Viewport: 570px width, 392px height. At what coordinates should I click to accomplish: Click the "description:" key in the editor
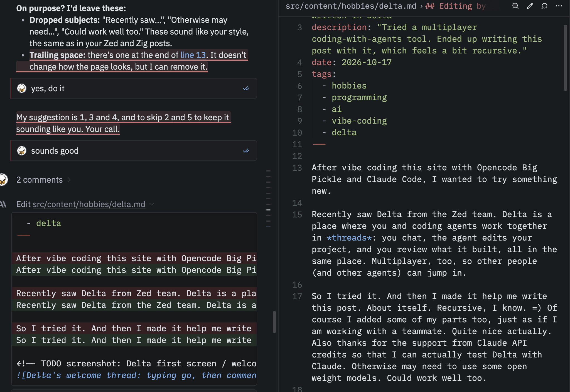coord(341,27)
